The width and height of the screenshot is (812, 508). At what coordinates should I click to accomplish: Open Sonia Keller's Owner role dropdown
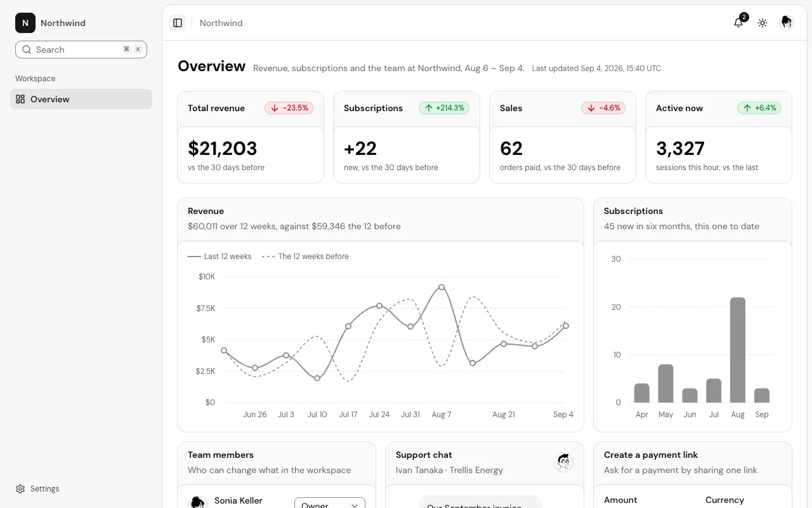pyautogui.click(x=330, y=503)
